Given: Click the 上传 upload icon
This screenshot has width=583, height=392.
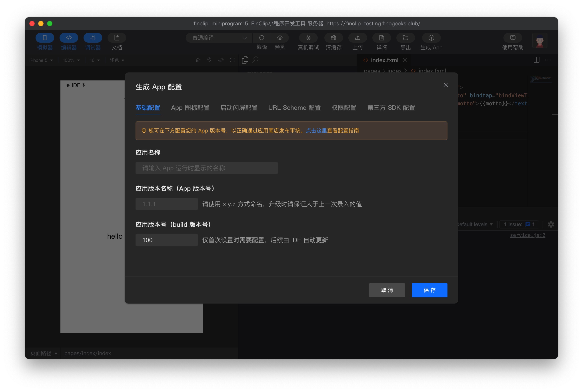Looking at the screenshot, I should [357, 38].
